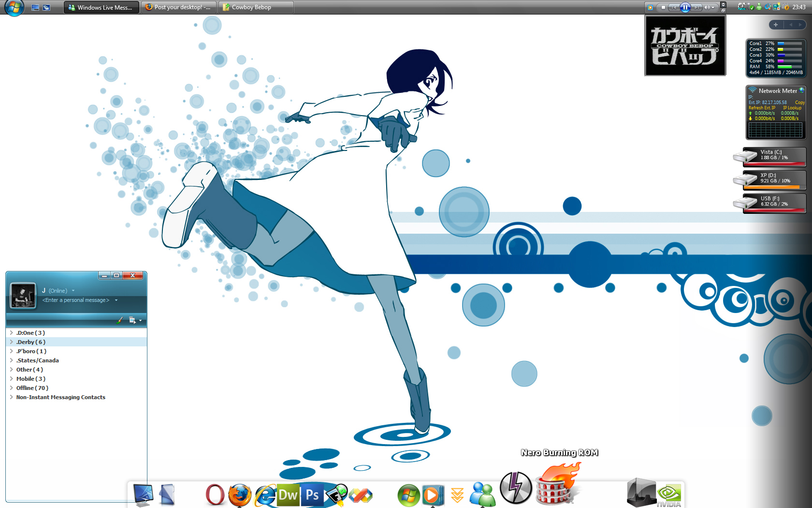Open the keyboard warning tray icon

click(784, 7)
